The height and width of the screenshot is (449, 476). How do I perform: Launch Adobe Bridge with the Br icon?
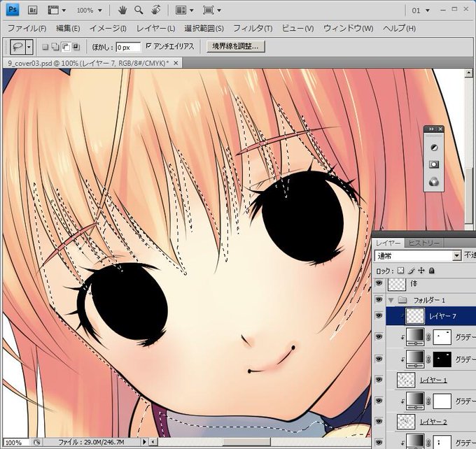(32, 10)
